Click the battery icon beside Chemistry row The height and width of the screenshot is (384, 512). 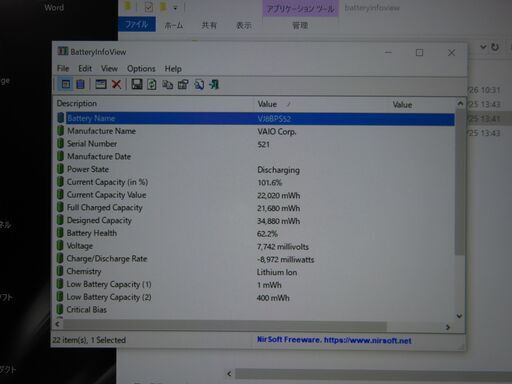60,271
